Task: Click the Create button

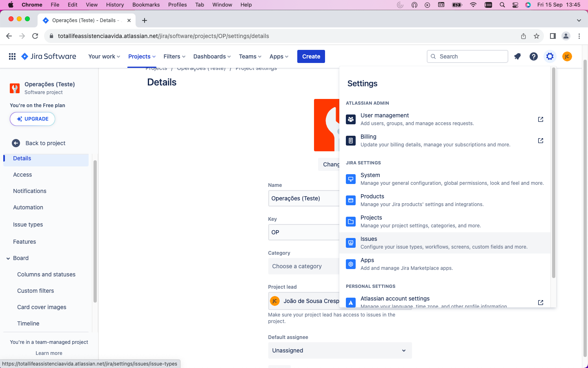Action: click(311, 56)
